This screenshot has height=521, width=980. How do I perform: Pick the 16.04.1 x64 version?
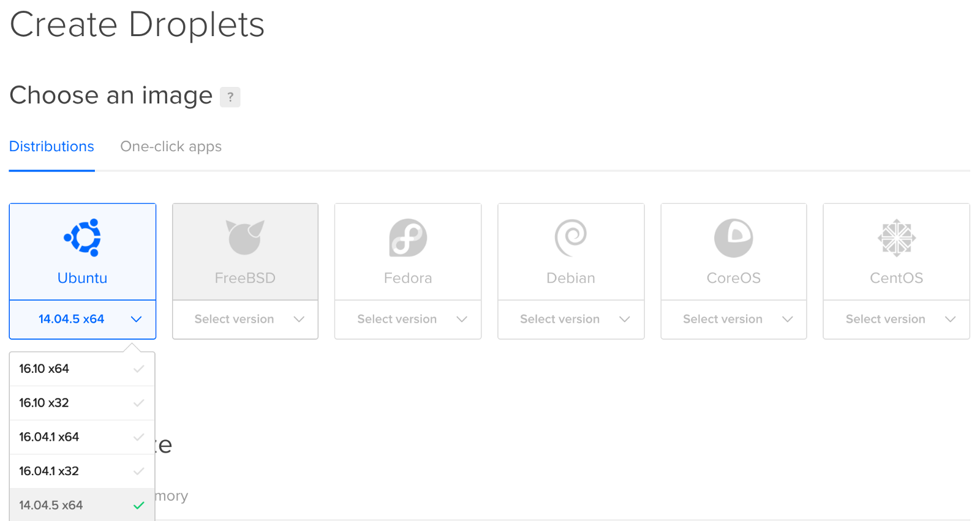pyautogui.click(x=81, y=437)
